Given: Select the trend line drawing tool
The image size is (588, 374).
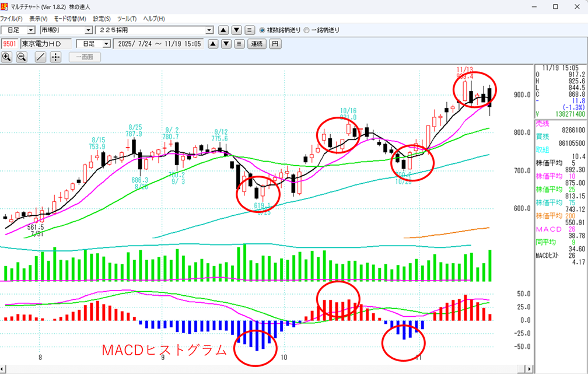Looking at the screenshot, I should (40, 57).
